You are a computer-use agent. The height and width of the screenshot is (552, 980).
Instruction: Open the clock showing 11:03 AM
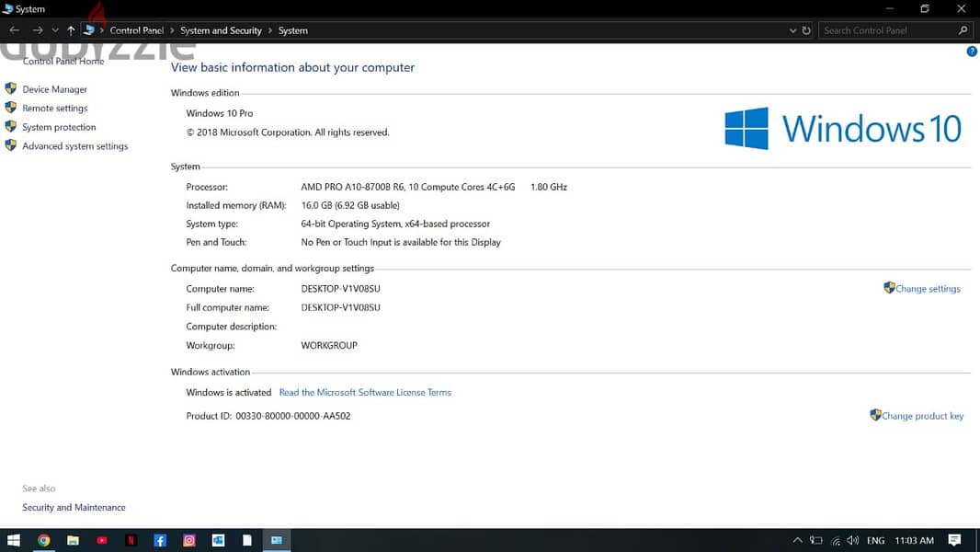pos(915,541)
